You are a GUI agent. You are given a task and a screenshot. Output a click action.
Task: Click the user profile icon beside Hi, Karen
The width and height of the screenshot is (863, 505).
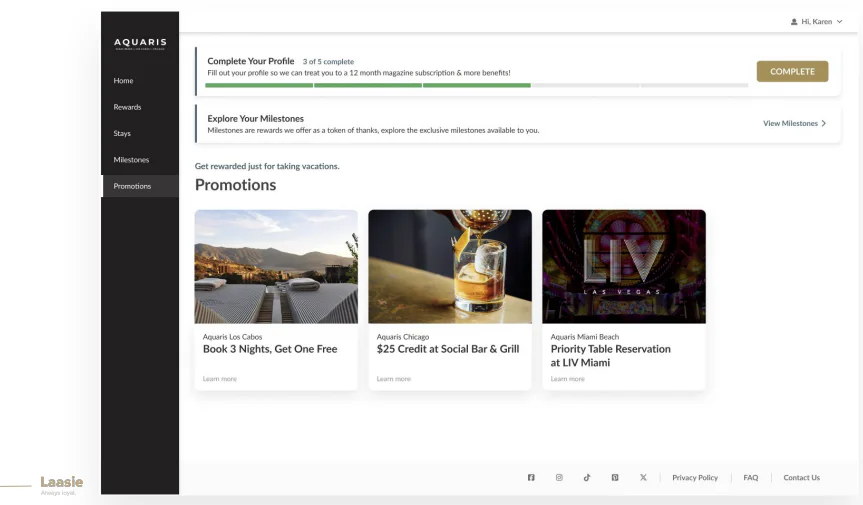(794, 22)
